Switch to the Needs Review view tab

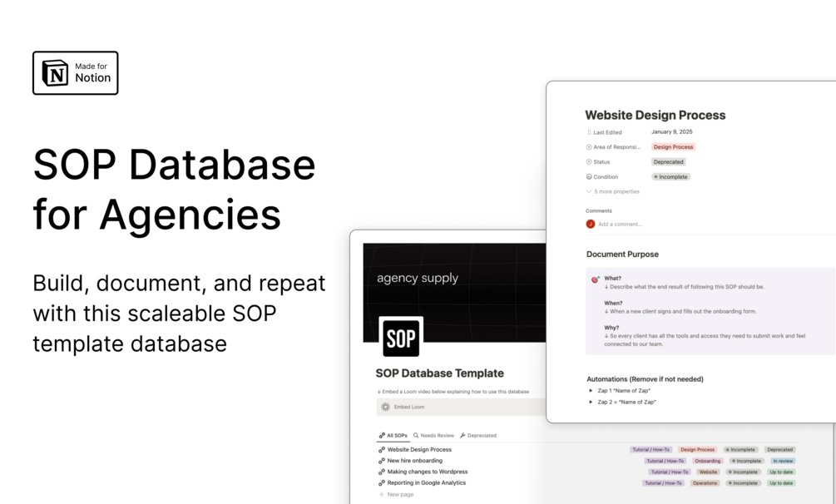pyautogui.click(x=433, y=436)
